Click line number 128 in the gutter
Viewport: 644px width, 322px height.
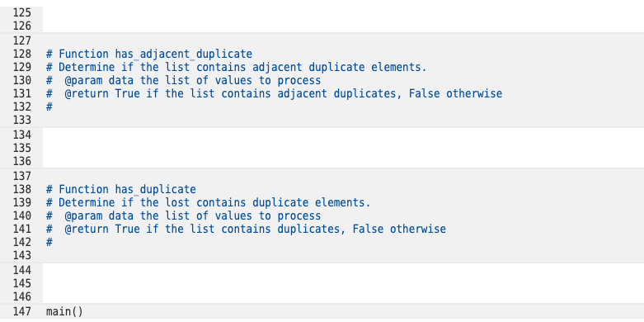tap(21, 54)
